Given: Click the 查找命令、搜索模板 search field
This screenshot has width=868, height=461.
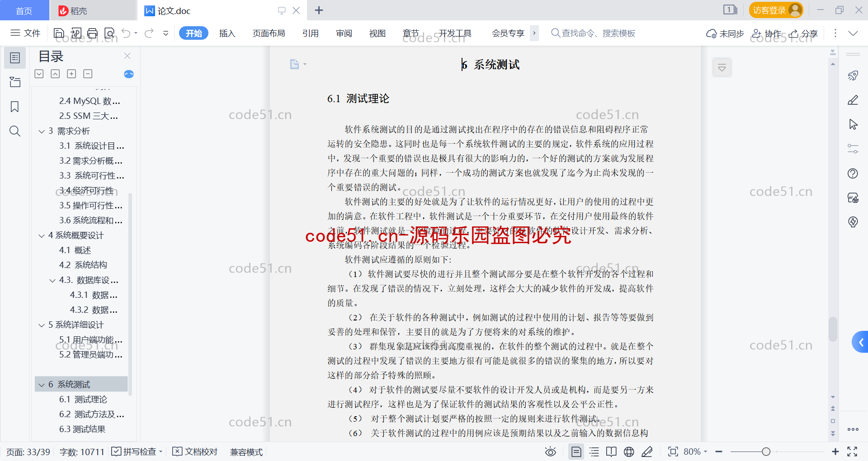Looking at the screenshot, I should [593, 33].
